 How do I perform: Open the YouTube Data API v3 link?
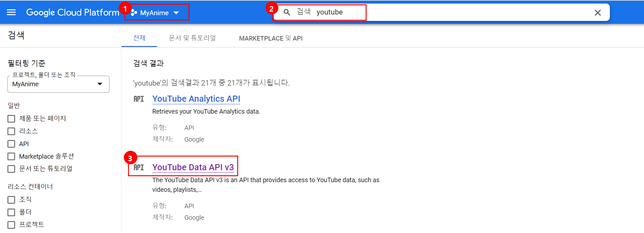click(x=193, y=167)
